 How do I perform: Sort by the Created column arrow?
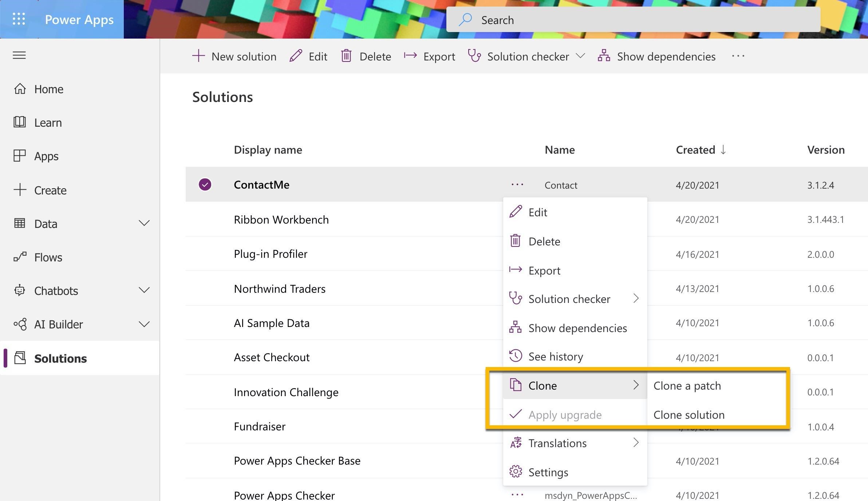(723, 150)
